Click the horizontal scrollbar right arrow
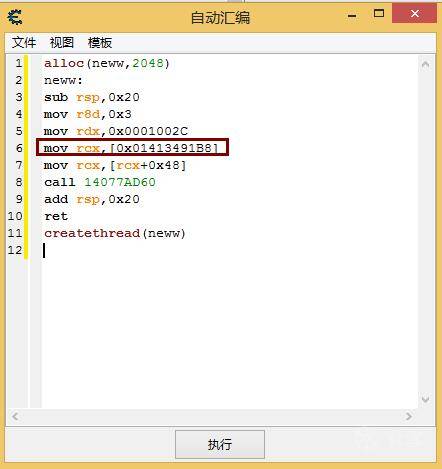 (409, 416)
